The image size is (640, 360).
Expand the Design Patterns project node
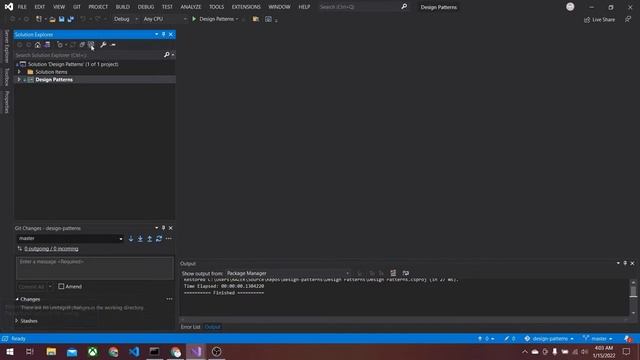19,80
